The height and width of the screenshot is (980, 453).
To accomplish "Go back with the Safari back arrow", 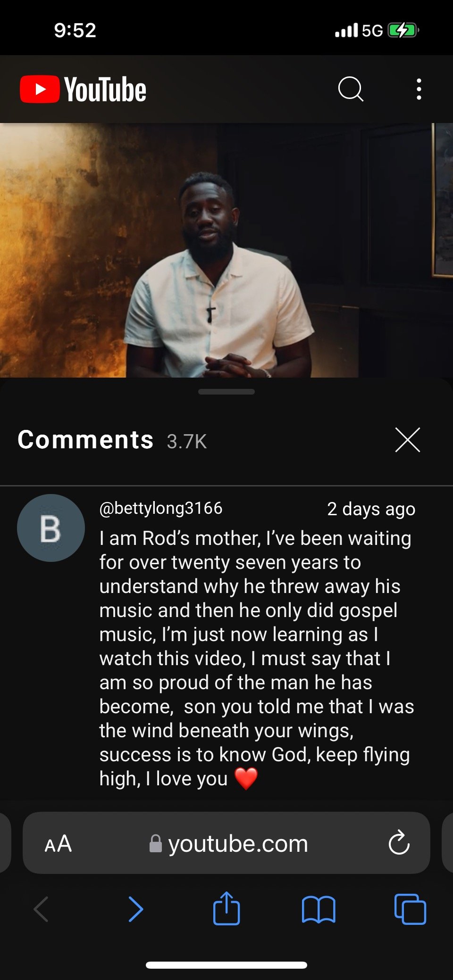I will tap(42, 909).
